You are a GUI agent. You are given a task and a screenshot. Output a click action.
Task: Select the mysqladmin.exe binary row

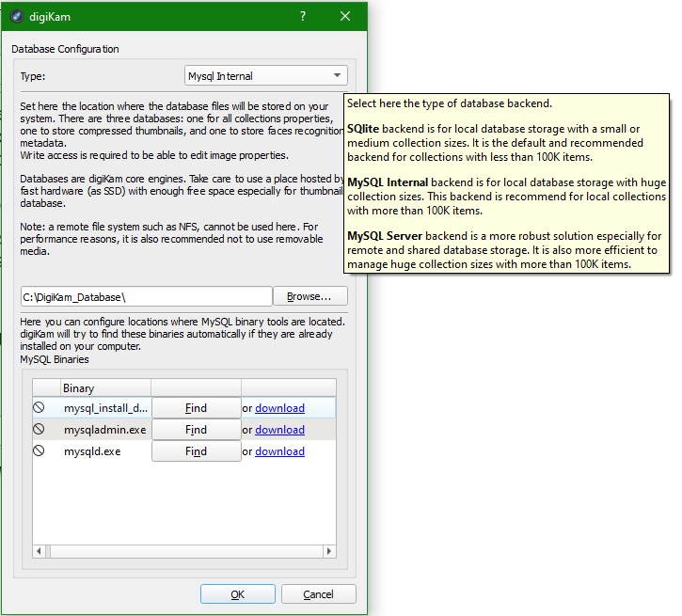[184, 430]
